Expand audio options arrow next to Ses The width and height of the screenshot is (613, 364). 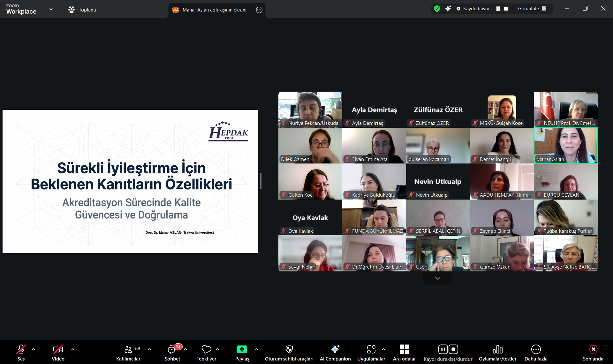34,349
